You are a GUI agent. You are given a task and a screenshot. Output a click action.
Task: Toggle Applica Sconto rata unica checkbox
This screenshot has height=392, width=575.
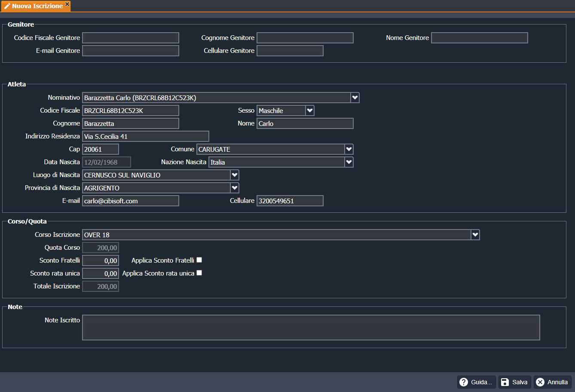point(199,273)
